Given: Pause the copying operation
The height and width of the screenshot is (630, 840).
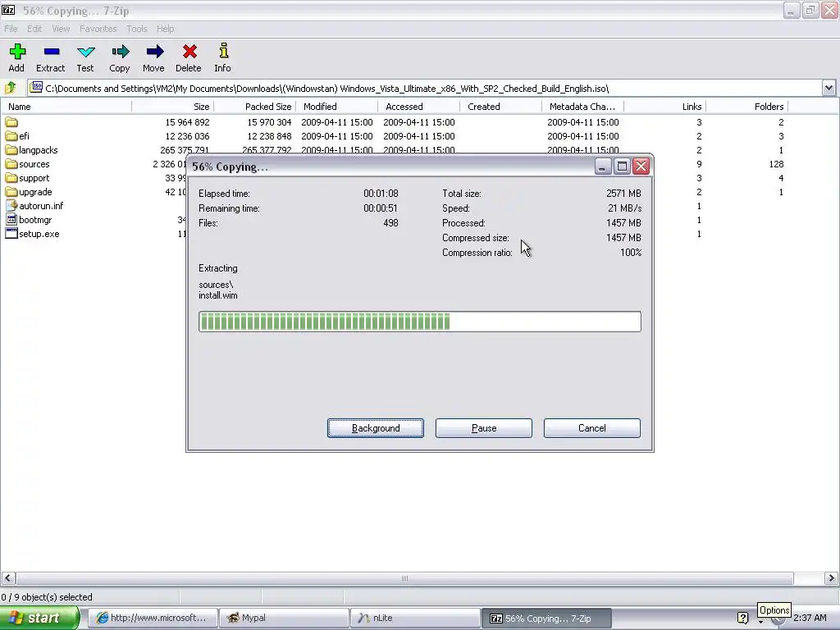Looking at the screenshot, I should coord(484,428).
